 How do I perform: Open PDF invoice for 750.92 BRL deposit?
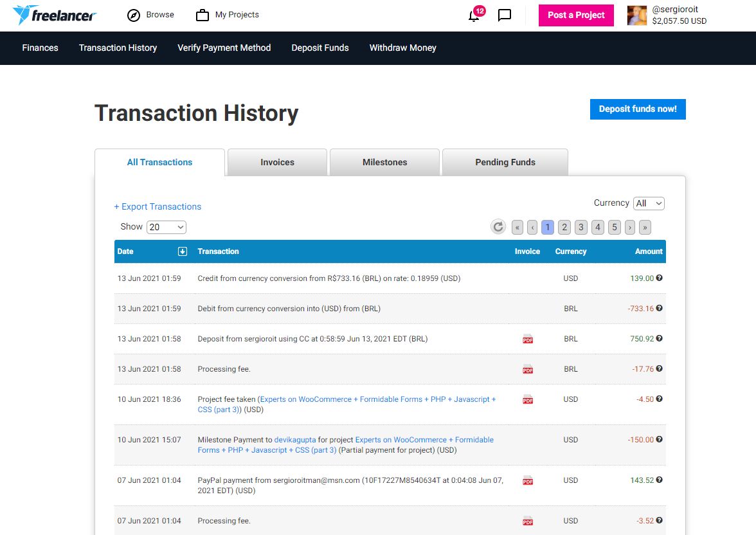(x=527, y=339)
